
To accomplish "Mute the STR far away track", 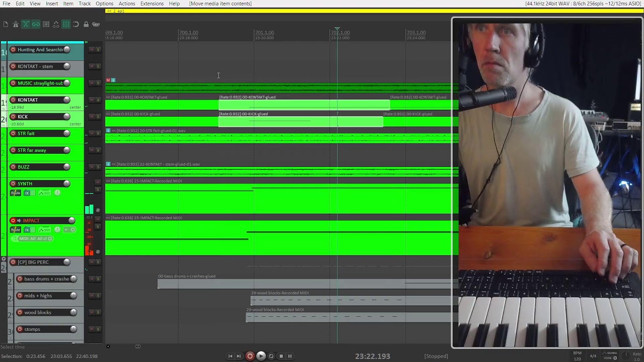I will 91,150.
